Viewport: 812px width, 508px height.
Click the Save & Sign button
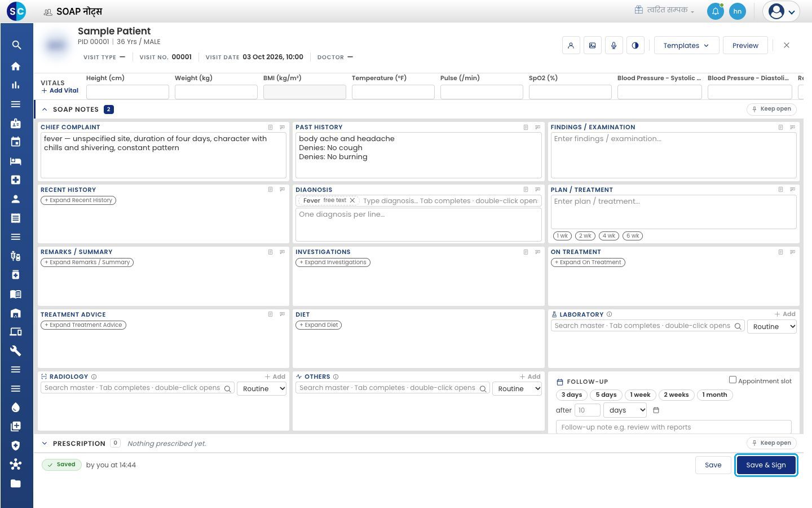point(766,465)
